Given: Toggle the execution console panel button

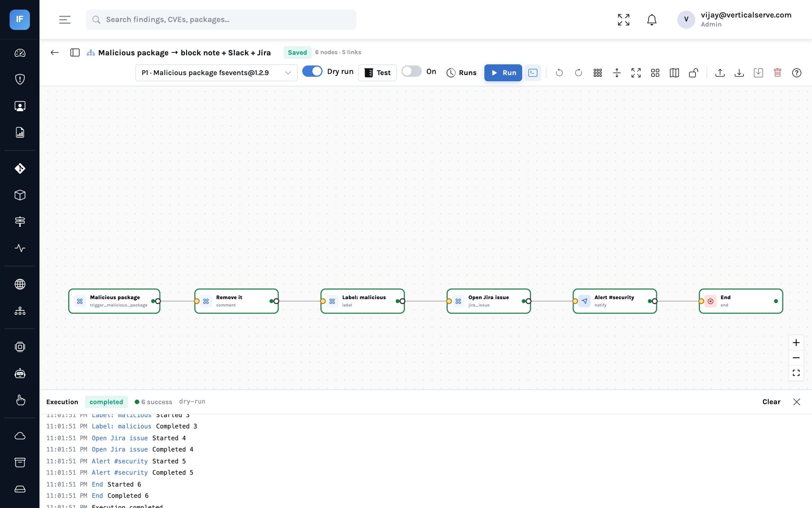Looking at the screenshot, I should (533, 73).
